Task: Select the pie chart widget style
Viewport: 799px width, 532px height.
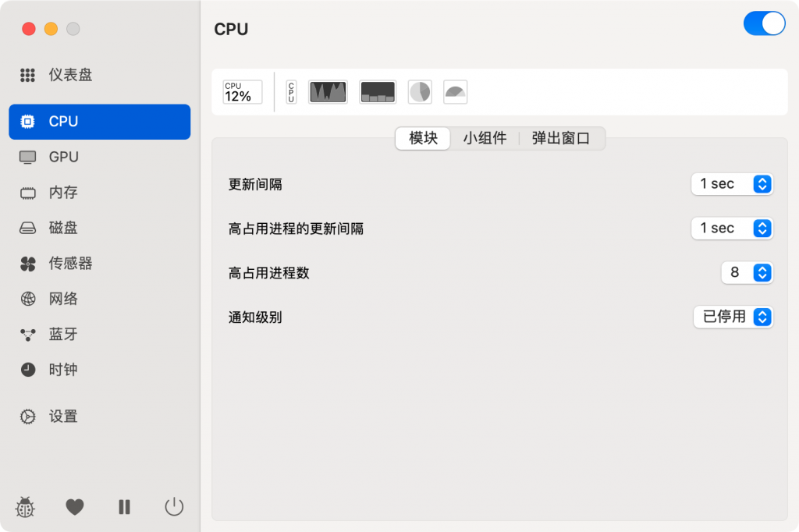Action: click(420, 91)
